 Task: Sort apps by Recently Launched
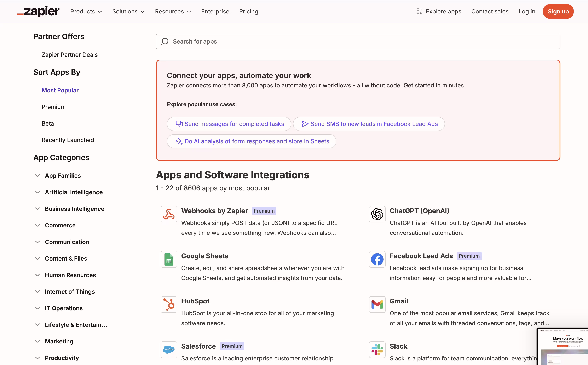(x=68, y=140)
